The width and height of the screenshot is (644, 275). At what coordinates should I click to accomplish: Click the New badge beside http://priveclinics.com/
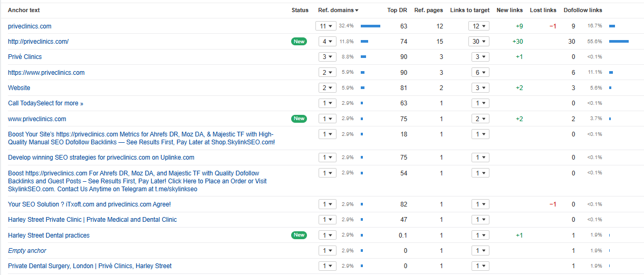click(x=299, y=42)
